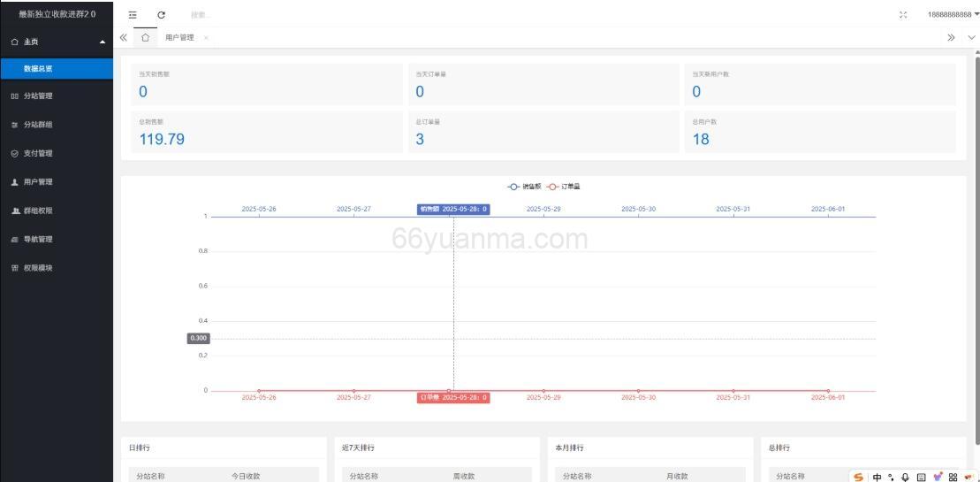This screenshot has height=482, width=980.
Task: Select 数据总览 in the sidebar
Action: [57, 69]
